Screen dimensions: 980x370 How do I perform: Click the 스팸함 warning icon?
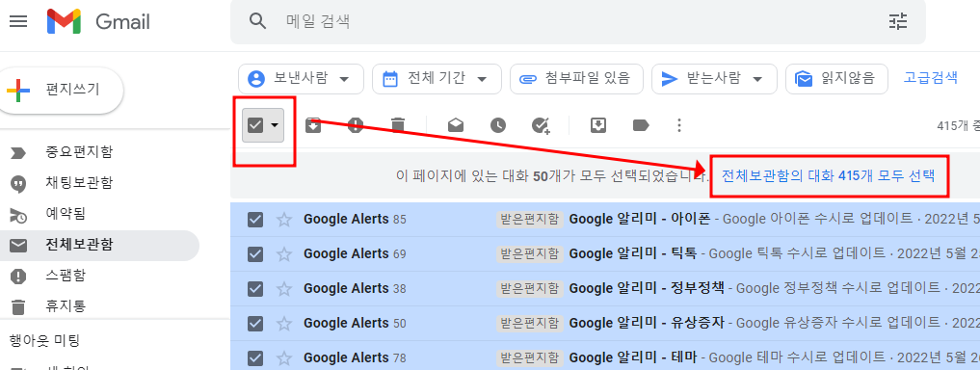pos(18,277)
